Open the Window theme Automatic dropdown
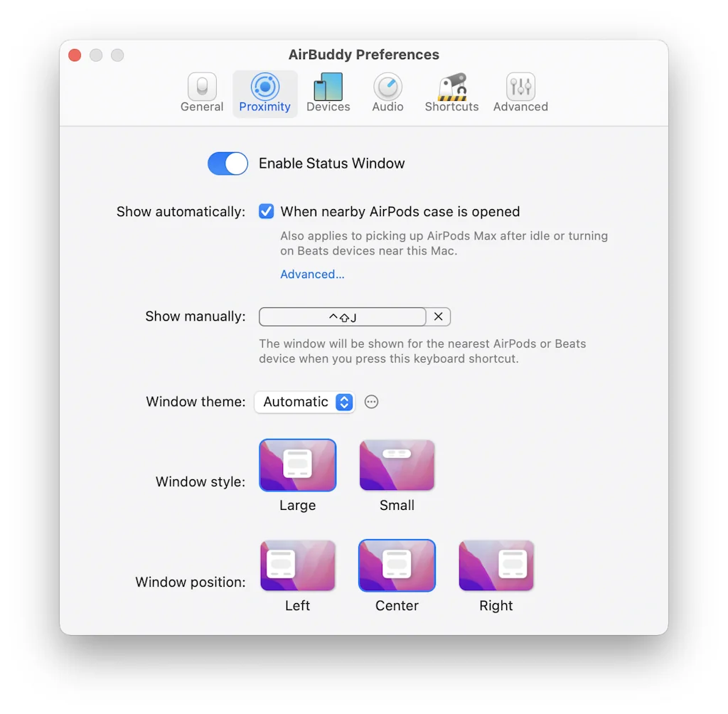The width and height of the screenshot is (728, 714). coord(304,402)
